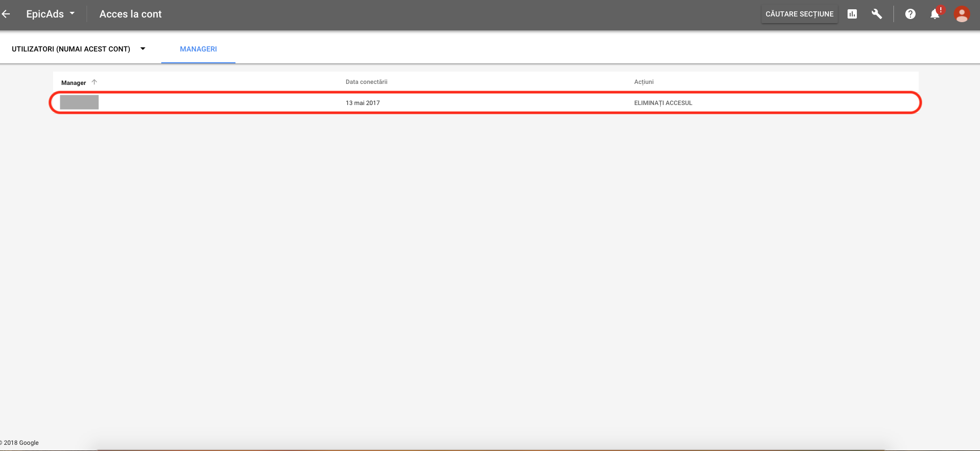Click the back arrow in header
The image size is (980, 451).
(6, 14)
